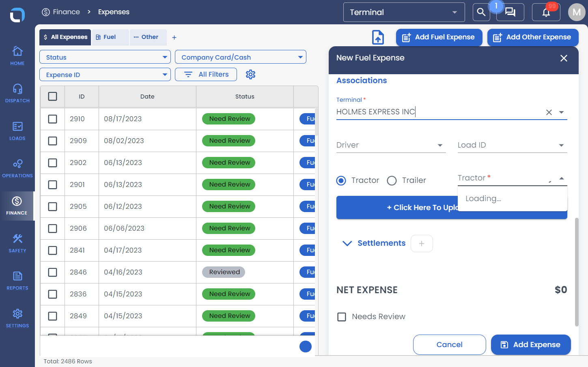Click the export file upload icon

378,37
